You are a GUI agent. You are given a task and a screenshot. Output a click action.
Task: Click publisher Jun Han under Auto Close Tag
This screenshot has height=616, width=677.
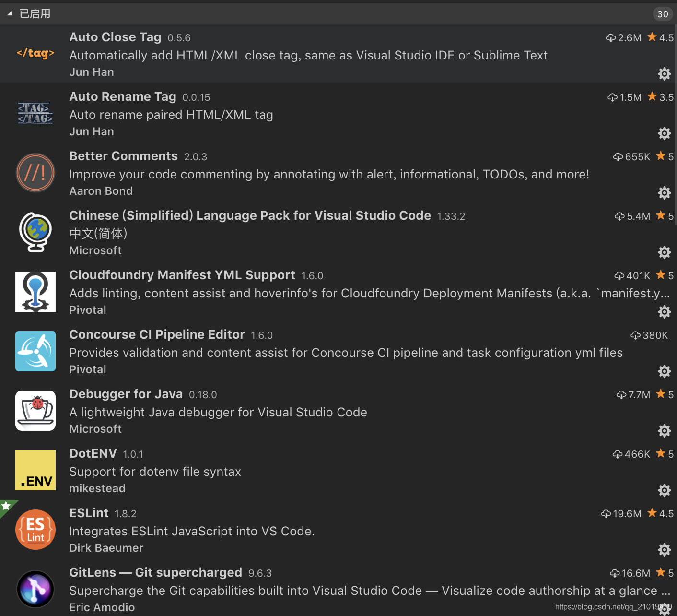92,72
